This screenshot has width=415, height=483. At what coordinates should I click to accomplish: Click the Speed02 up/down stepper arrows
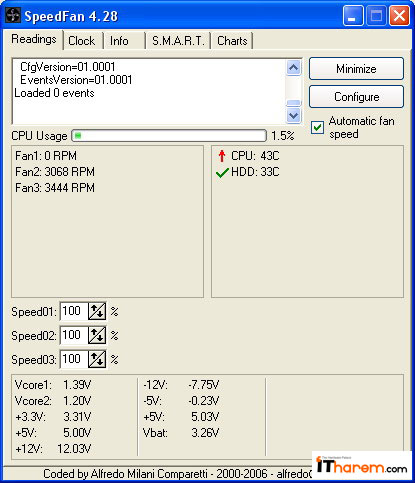[97, 335]
